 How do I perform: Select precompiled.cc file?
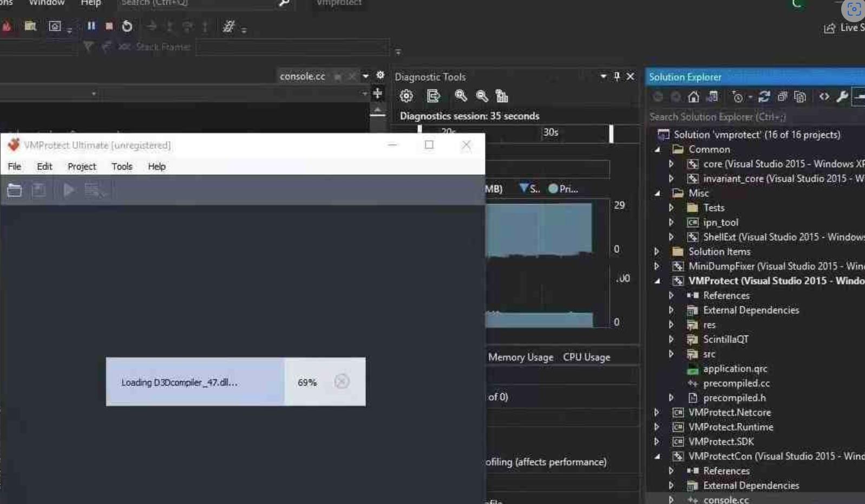pyautogui.click(x=736, y=383)
